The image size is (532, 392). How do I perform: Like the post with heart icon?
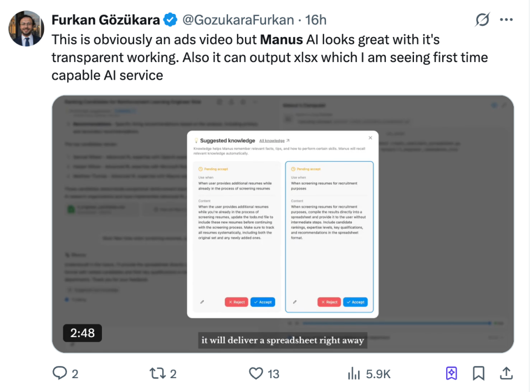coord(255,374)
